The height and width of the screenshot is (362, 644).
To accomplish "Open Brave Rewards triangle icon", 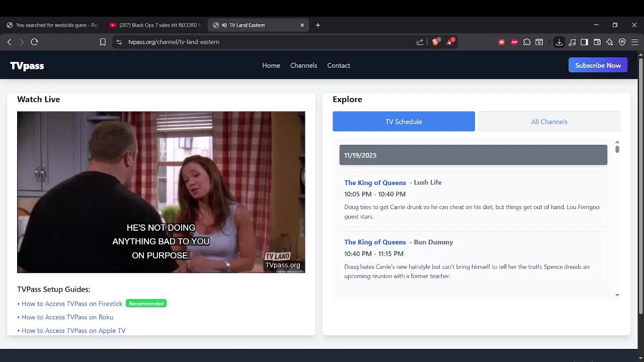I will pos(450,42).
